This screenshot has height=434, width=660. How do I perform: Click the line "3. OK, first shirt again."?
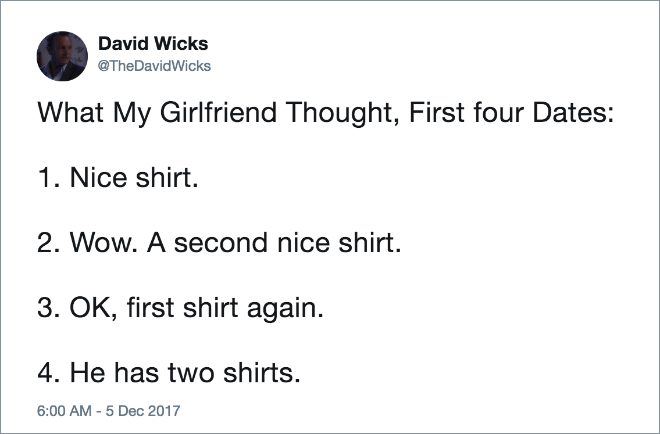coord(181,308)
